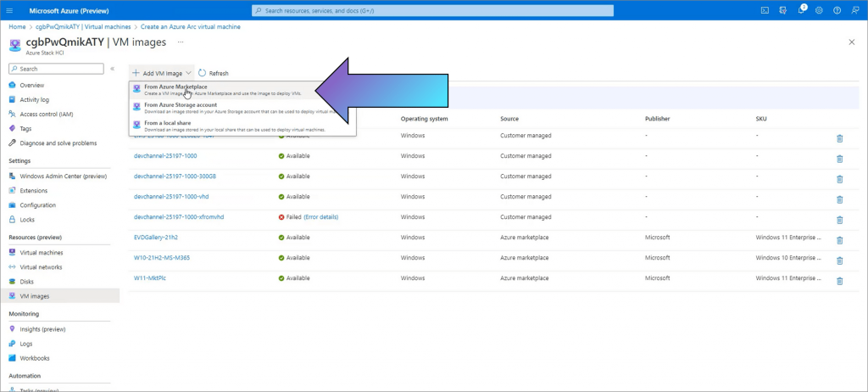Open the ellipsis menu beside VM images title

pyautogui.click(x=180, y=42)
